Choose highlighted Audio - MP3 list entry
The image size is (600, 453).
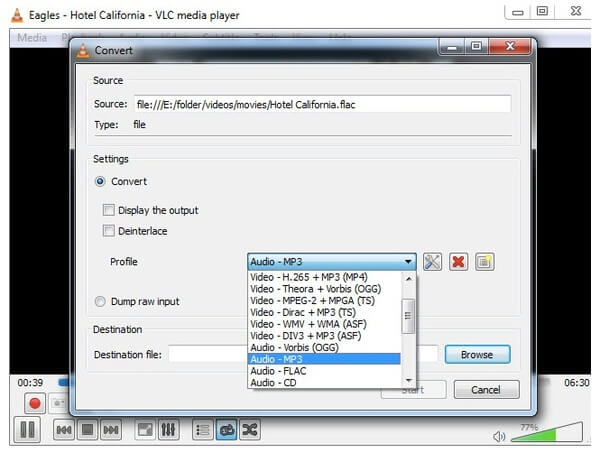324,359
